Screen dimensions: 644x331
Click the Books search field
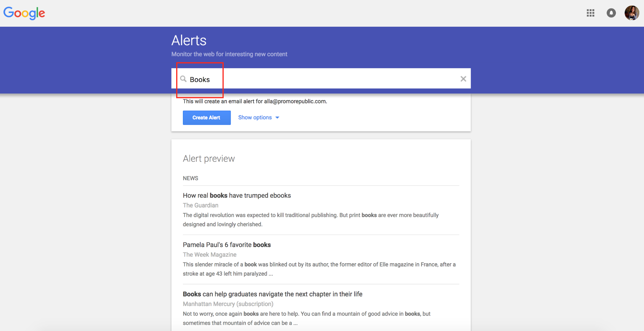pos(321,78)
